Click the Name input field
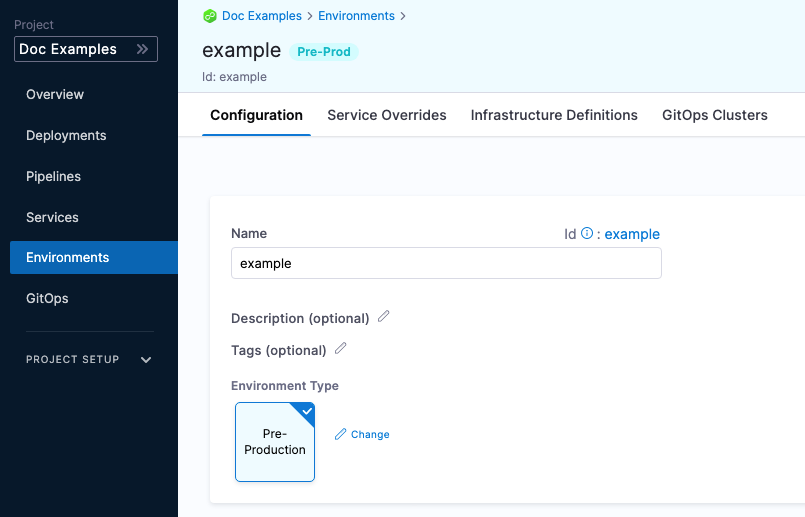The image size is (805, 517). [x=446, y=263]
